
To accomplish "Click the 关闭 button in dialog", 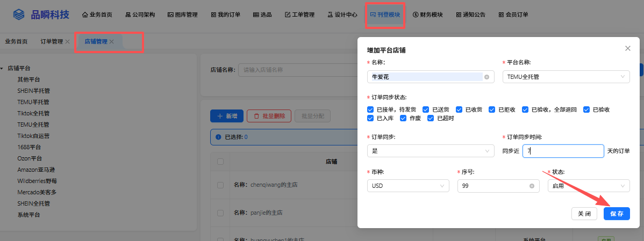I will pos(584,214).
